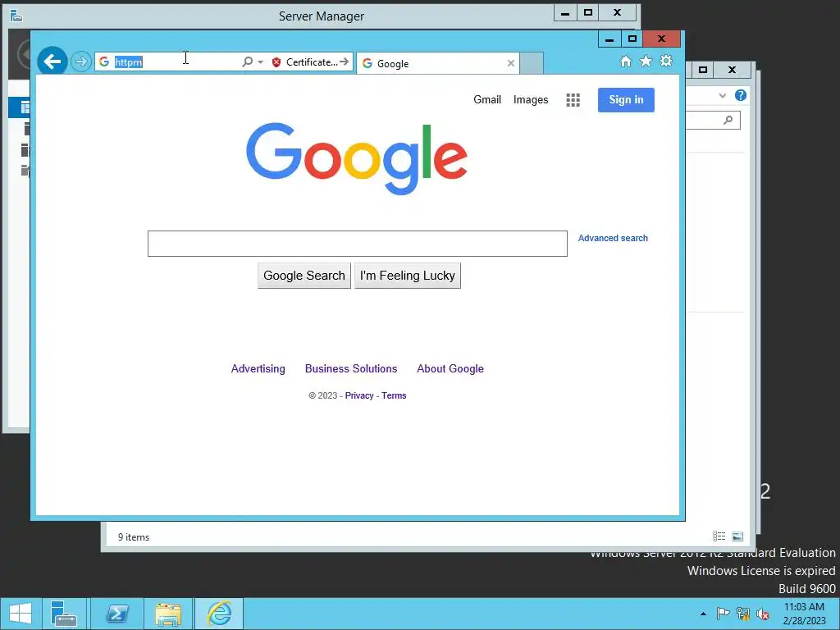The height and width of the screenshot is (630, 840).
Task: Select the Google browser tab
Action: pos(438,63)
